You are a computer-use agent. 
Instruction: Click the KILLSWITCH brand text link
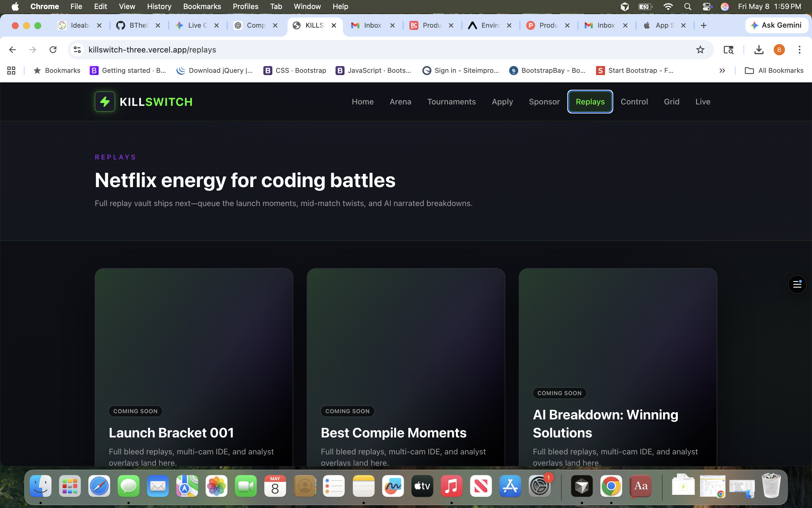[156, 102]
